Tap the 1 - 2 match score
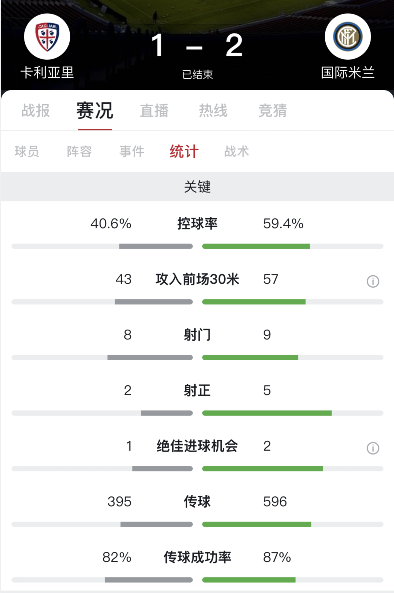Screen dimensions: 394x593 point(197,46)
